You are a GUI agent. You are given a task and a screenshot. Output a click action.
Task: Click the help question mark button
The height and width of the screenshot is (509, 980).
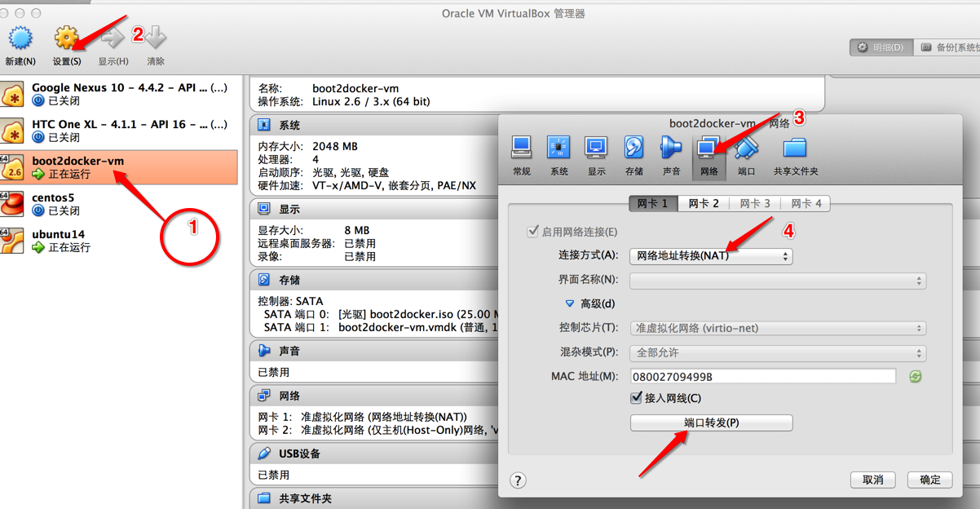coord(519,480)
